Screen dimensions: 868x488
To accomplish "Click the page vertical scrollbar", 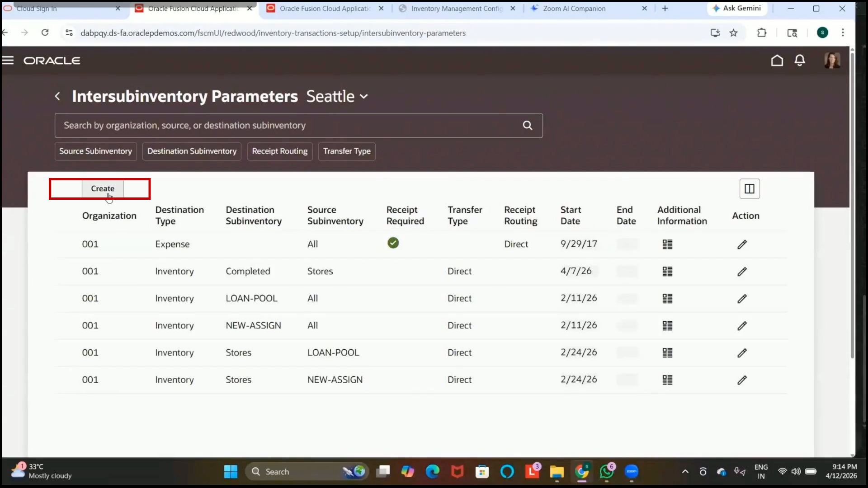I will 852,206.
